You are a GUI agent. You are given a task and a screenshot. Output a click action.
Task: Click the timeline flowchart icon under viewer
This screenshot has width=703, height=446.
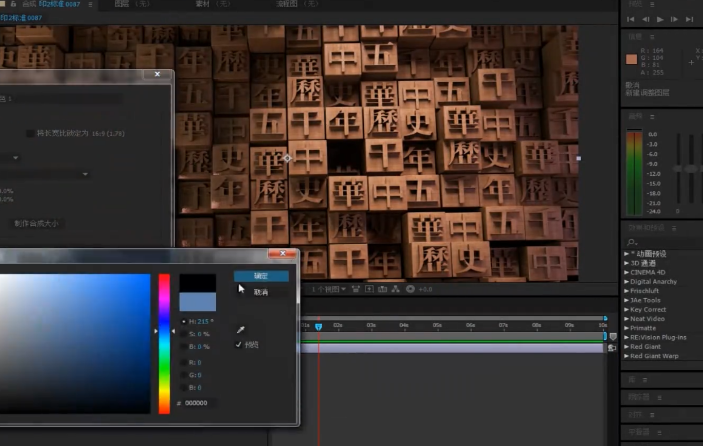point(395,289)
